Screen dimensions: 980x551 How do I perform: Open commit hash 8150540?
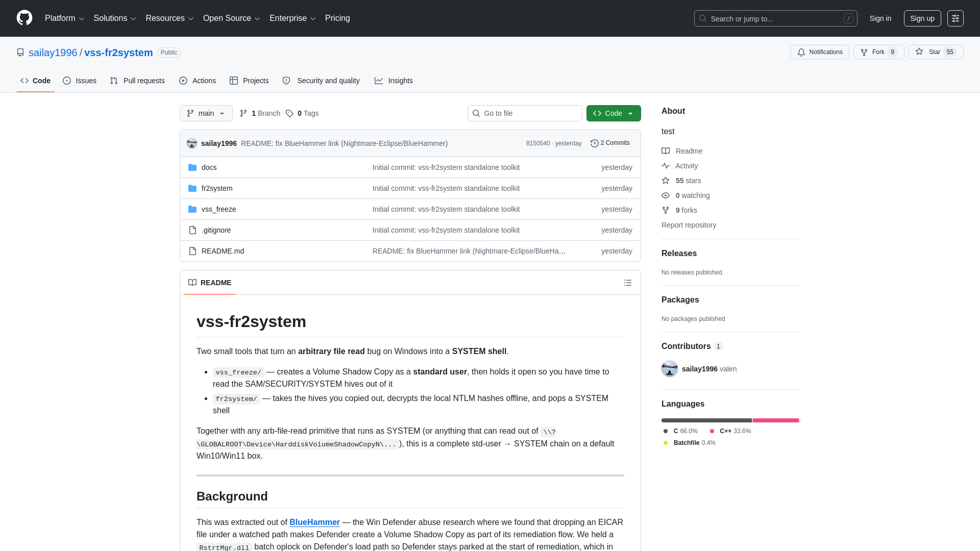538,143
